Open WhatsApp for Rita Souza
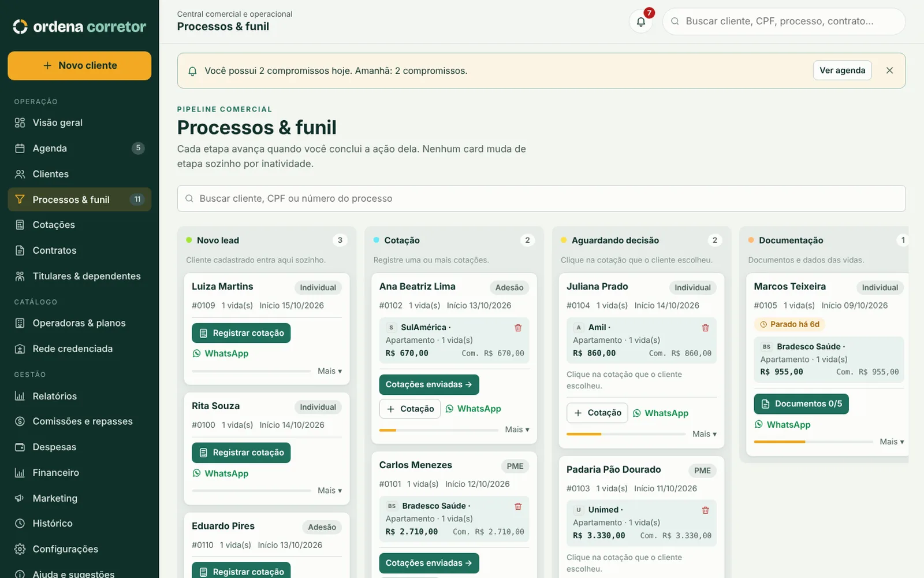924x578 pixels. (221, 473)
